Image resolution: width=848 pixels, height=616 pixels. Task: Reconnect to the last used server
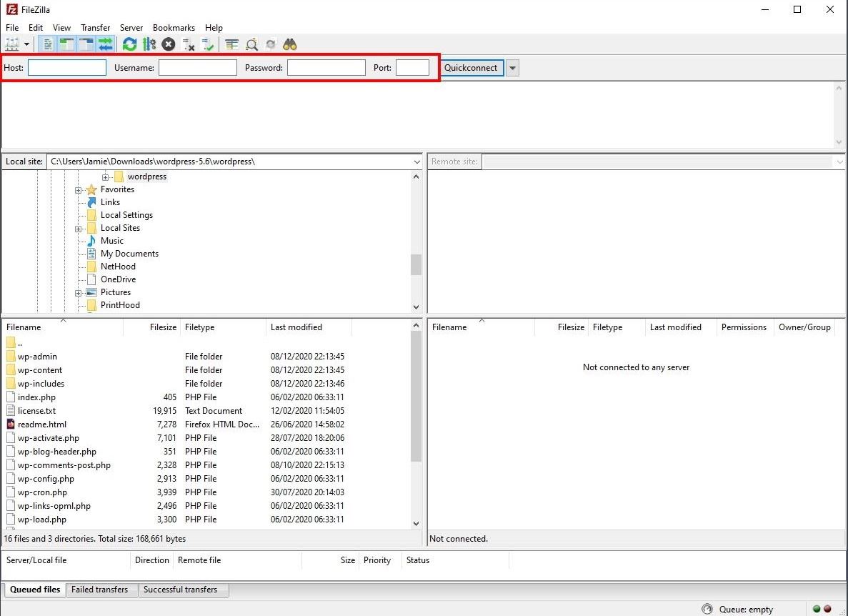(208, 44)
